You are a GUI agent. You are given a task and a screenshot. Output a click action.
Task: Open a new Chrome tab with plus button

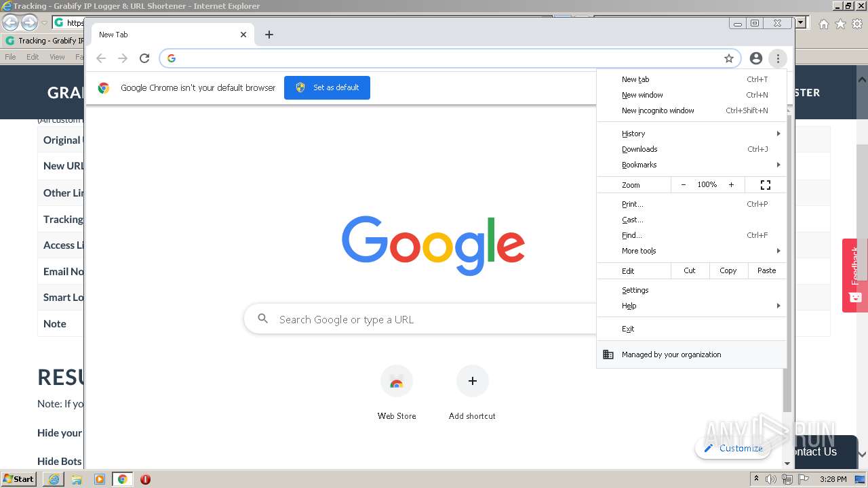(269, 35)
